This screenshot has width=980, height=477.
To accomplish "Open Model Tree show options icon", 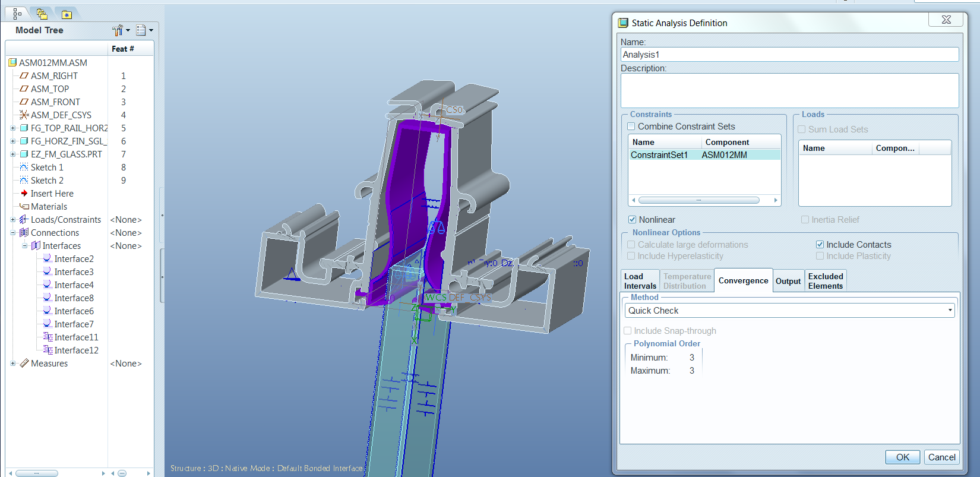I will (141, 30).
